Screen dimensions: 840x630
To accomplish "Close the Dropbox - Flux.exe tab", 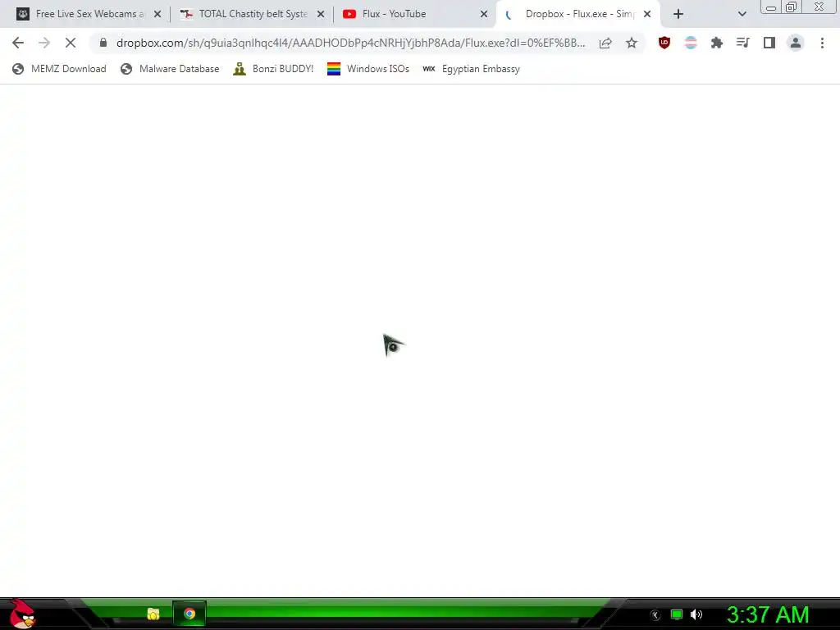I will (647, 15).
